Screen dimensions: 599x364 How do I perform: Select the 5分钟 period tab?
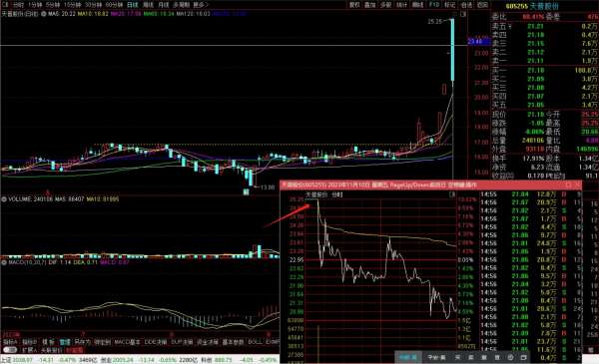coord(52,5)
